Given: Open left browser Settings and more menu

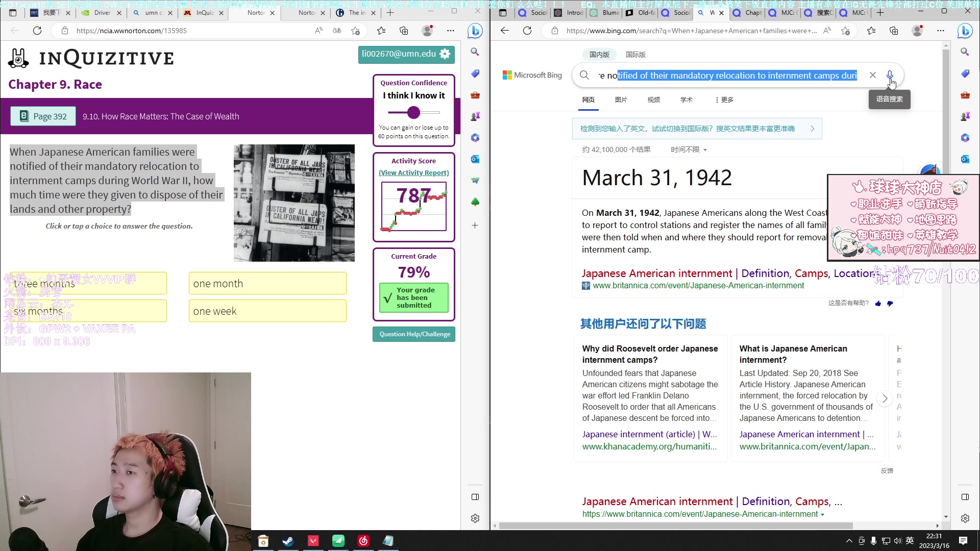Looking at the screenshot, I should click(451, 31).
